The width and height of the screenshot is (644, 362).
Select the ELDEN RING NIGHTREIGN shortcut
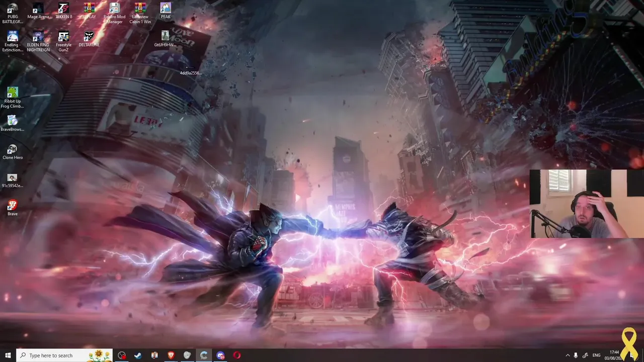point(38,42)
